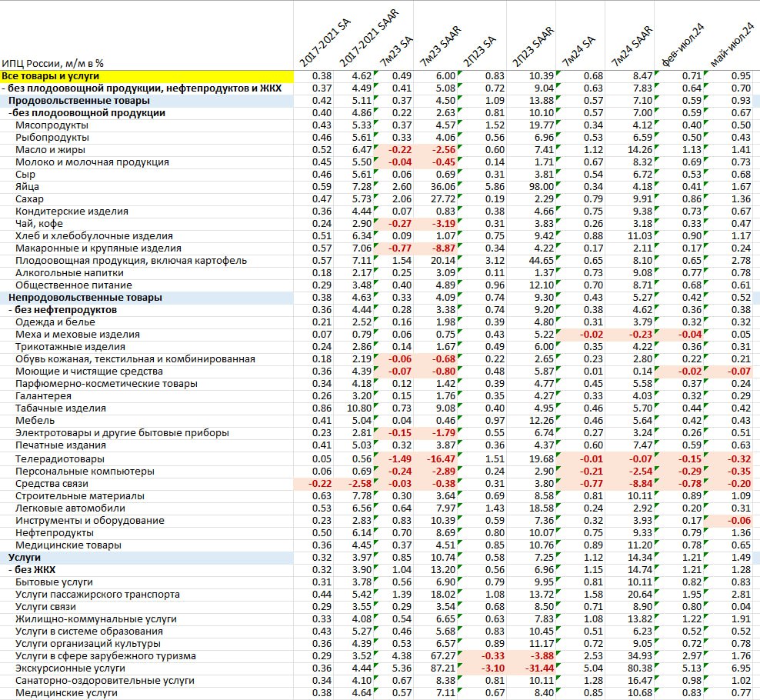Select the "Чай, кофе" row label
Image resolution: width=760 pixels, height=700 pixels.
click(x=39, y=224)
